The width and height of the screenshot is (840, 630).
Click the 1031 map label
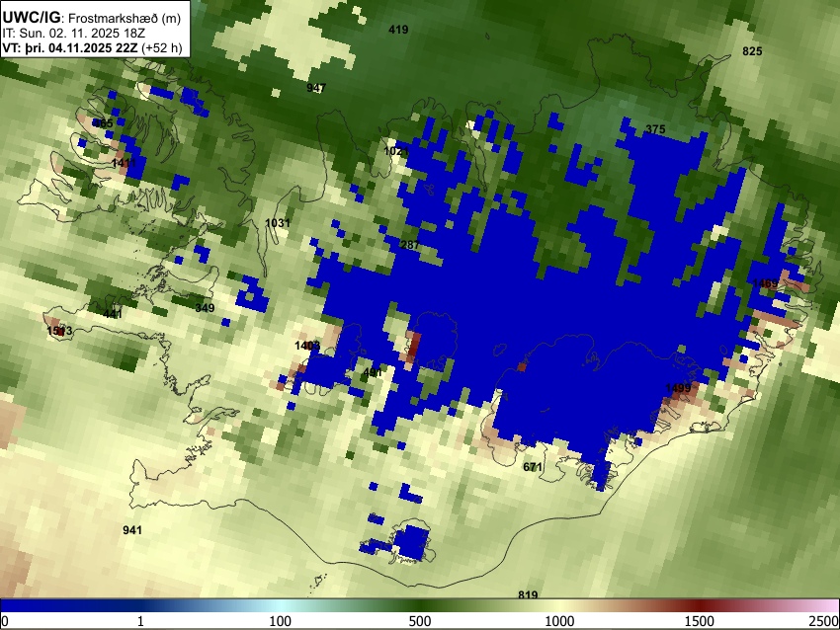[x=278, y=222]
